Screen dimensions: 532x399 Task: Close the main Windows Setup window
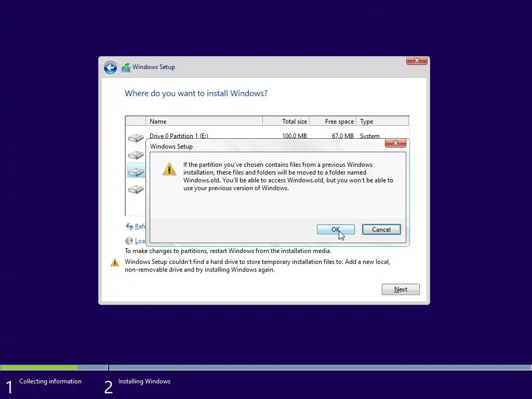(x=417, y=60)
